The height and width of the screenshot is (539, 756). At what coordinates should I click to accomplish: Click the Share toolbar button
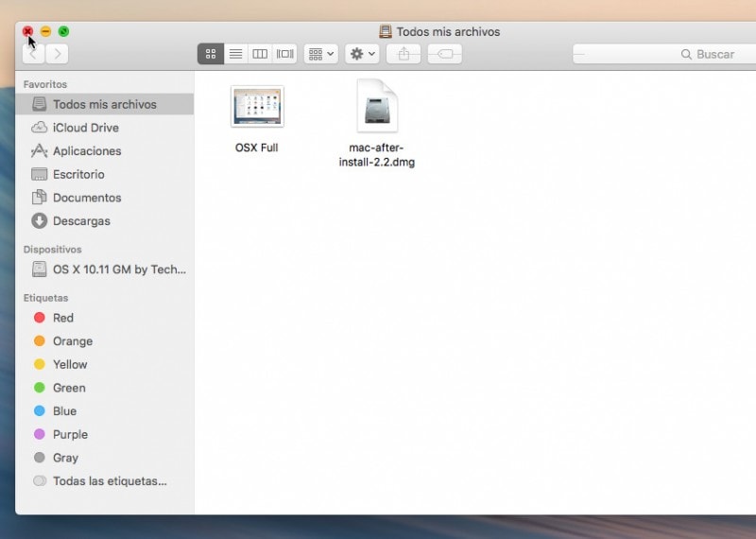coord(404,54)
